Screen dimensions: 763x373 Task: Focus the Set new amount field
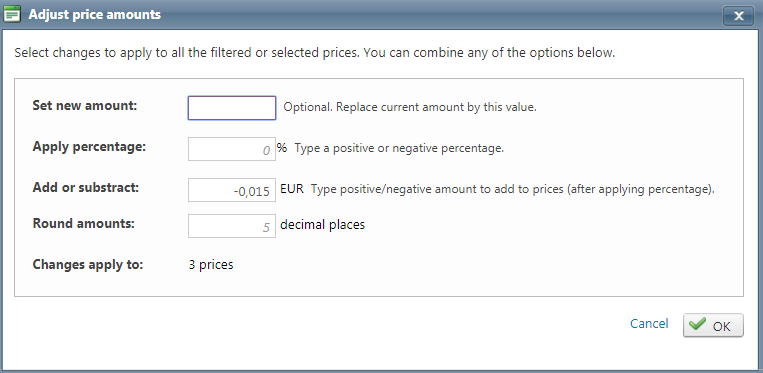(232, 108)
